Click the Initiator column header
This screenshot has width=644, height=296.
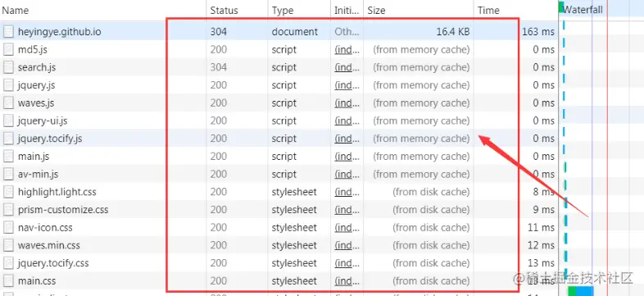[347, 11]
